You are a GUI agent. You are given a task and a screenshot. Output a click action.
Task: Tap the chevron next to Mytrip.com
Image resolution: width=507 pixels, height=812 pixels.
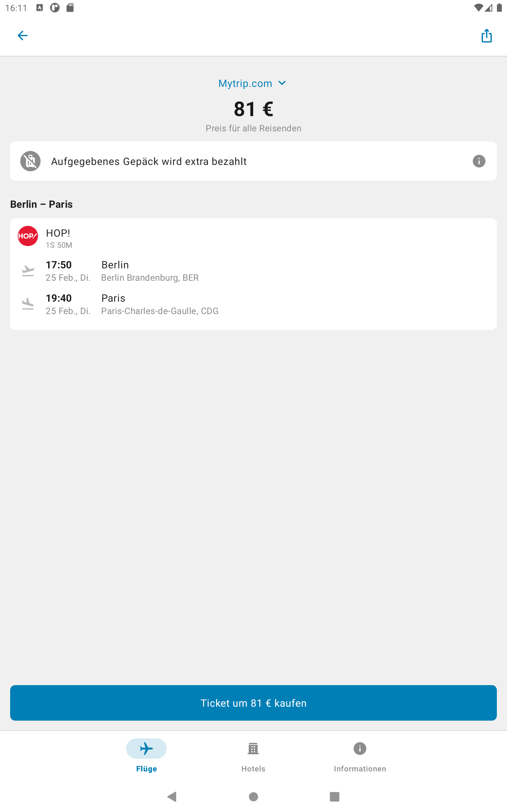pyautogui.click(x=282, y=83)
